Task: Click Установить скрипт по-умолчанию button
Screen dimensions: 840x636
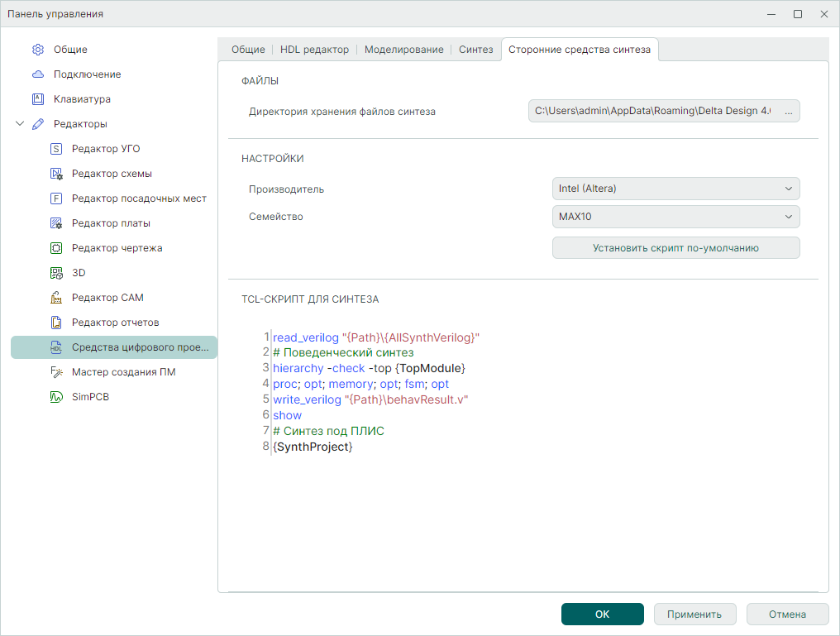Action: (675, 248)
